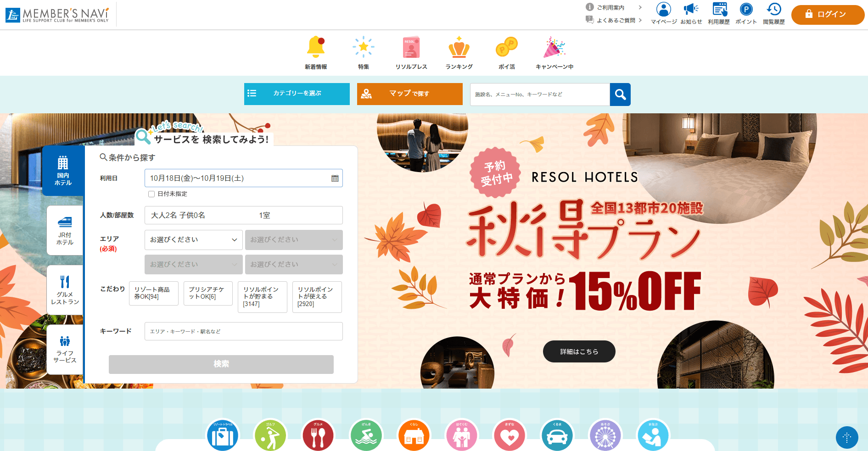Select くるま car category icon
The height and width of the screenshot is (451, 868).
click(x=557, y=435)
